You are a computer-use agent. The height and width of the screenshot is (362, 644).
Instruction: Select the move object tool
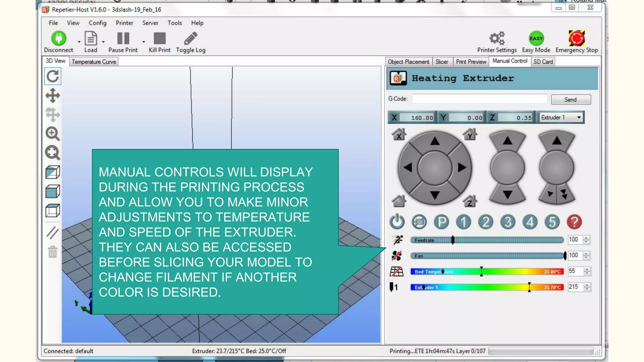[x=53, y=115]
